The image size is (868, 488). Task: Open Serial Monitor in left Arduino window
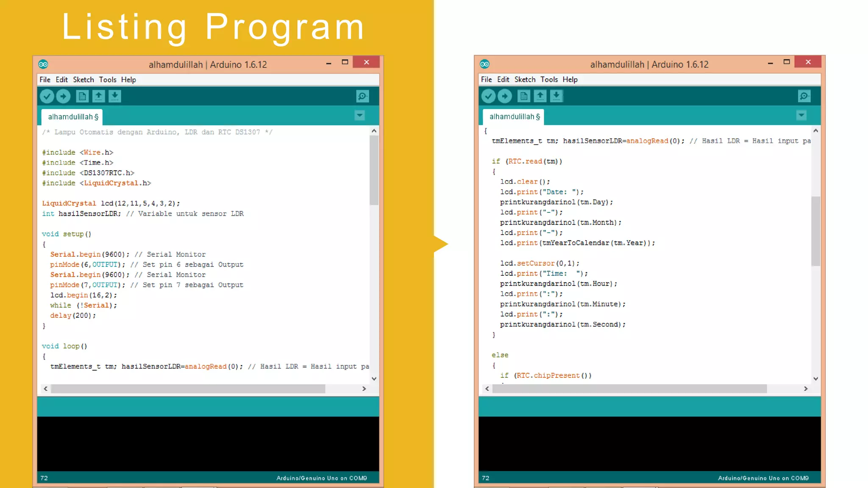362,97
